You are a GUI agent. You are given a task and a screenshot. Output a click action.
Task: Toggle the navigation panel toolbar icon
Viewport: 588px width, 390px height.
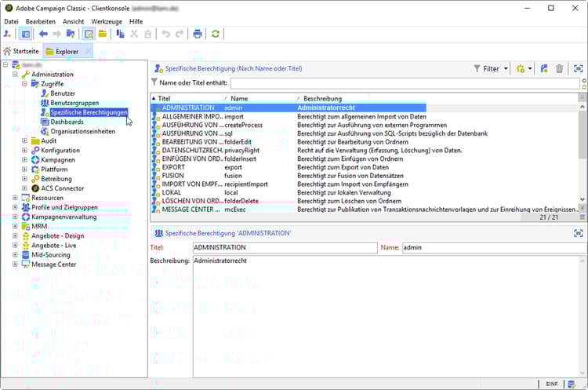(26, 35)
